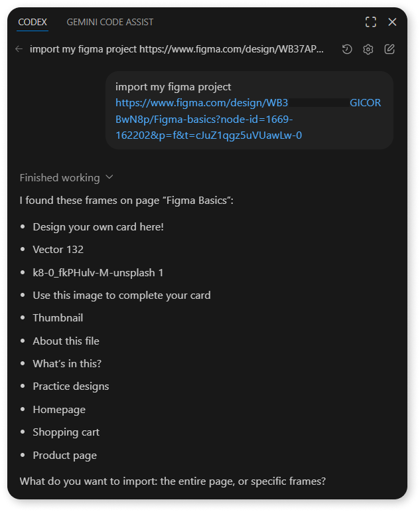
Task: Select the Homepage list item
Action: [59, 410]
